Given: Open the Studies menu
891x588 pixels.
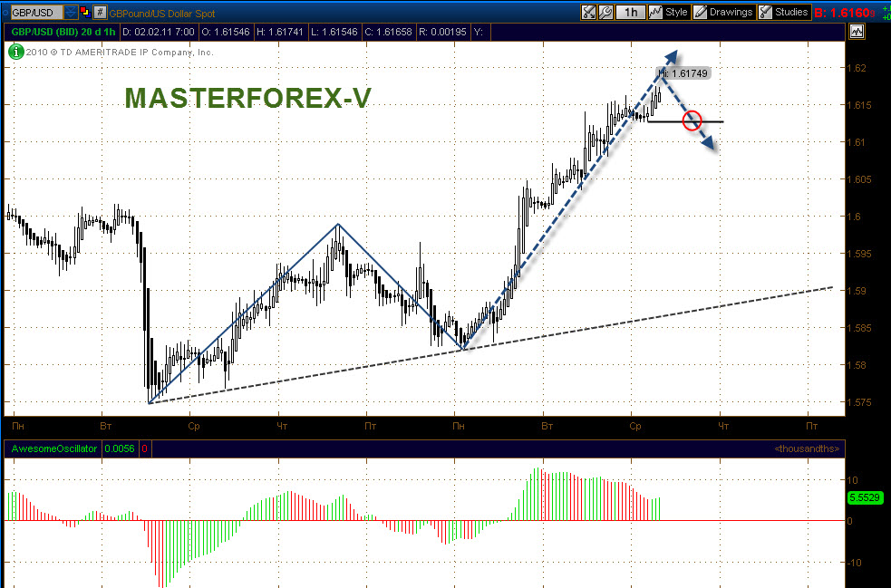Looking at the screenshot, I should point(784,12).
